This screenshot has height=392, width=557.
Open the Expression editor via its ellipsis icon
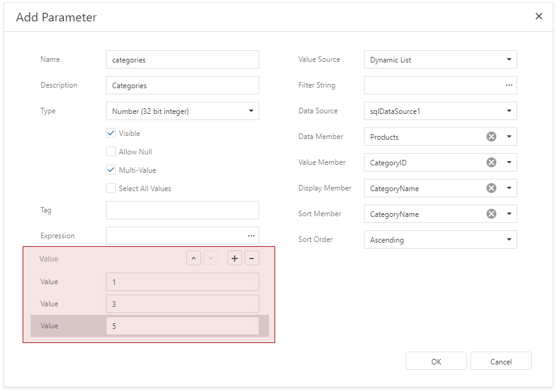click(251, 235)
